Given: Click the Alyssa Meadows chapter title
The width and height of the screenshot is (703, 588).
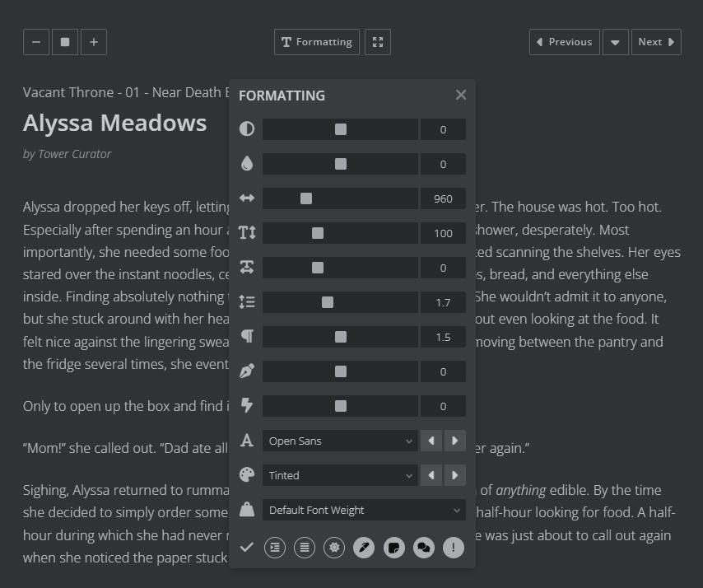Looking at the screenshot, I should coord(114,123).
